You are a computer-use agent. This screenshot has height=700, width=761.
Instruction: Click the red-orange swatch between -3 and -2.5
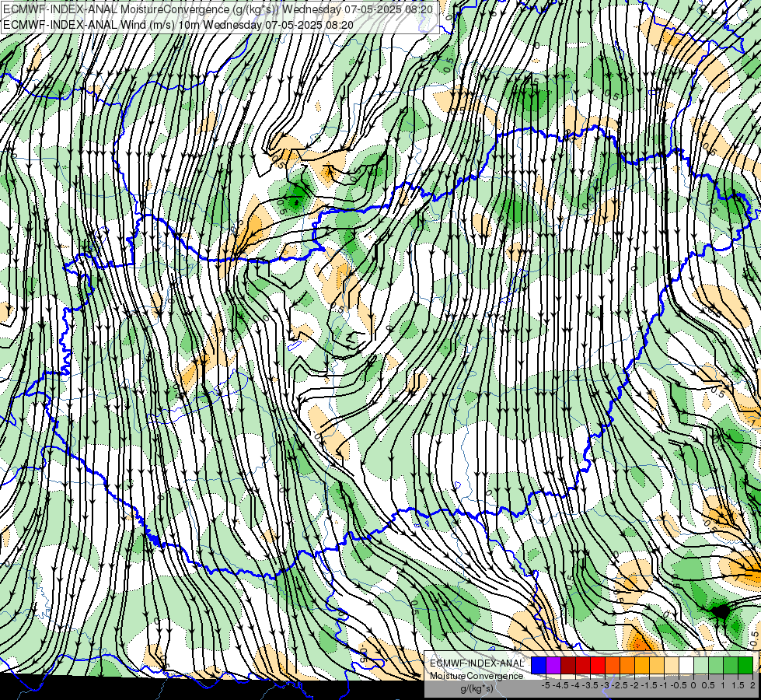click(613, 666)
